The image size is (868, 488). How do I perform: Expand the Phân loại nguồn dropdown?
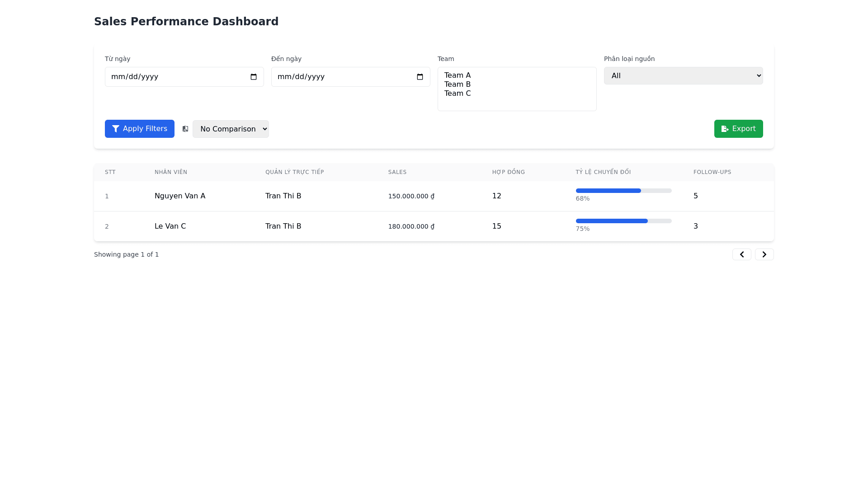[683, 76]
